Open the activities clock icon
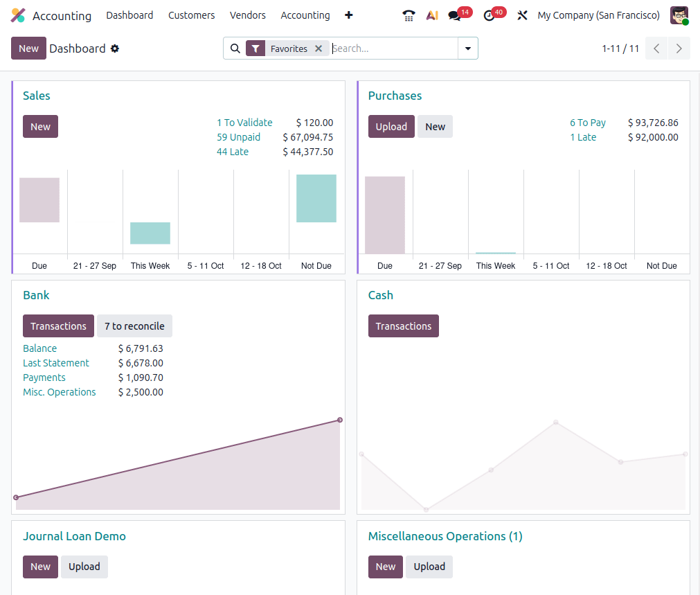The image size is (700, 595). coord(490,15)
